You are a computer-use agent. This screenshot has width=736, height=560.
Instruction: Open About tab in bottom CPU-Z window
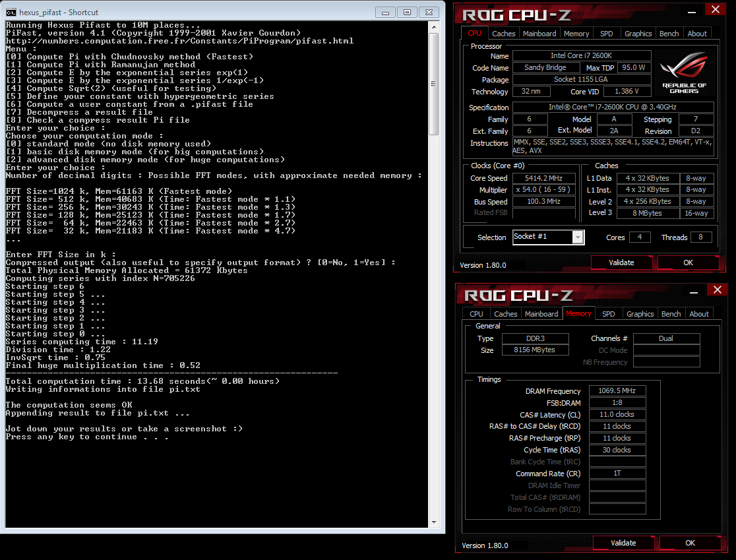[x=699, y=314]
